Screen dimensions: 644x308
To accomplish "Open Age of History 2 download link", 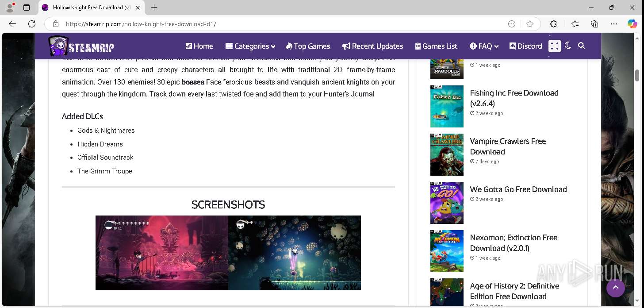I will coord(514,291).
